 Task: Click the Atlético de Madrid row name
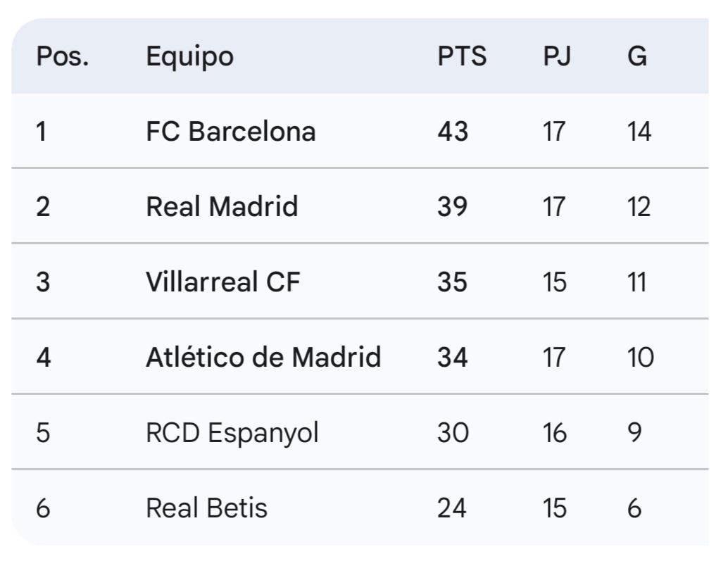263,358
